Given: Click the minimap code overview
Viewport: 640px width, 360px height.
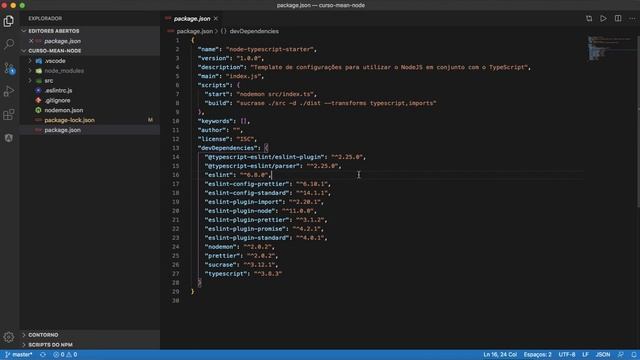Looking at the screenshot, I should 610,48.
